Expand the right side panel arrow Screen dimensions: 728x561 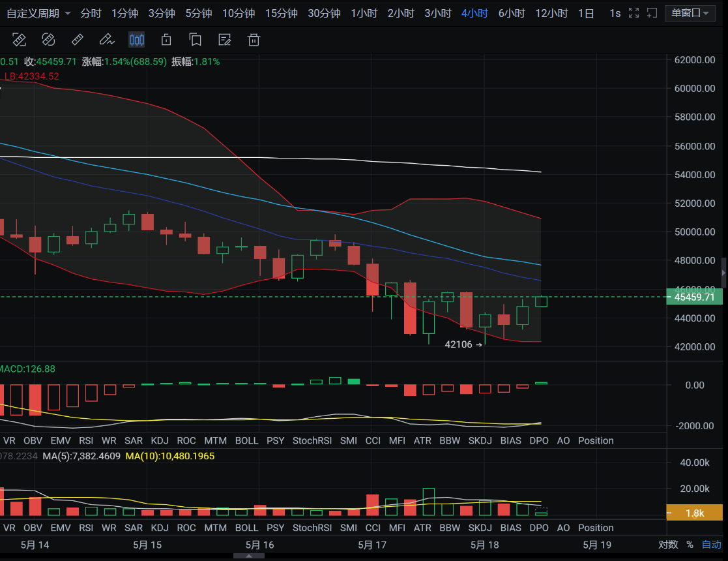tap(723, 273)
